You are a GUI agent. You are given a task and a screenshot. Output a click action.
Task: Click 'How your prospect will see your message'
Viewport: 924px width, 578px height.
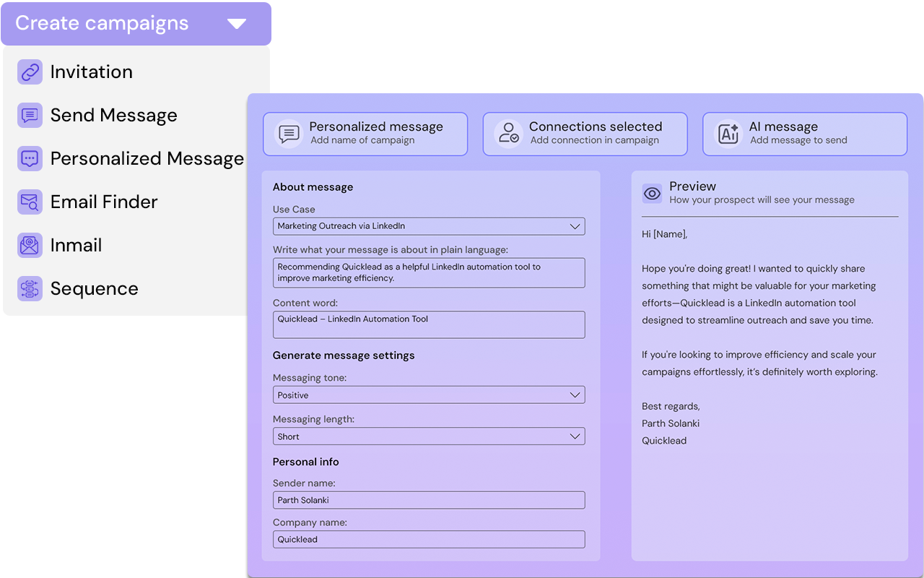tap(762, 200)
